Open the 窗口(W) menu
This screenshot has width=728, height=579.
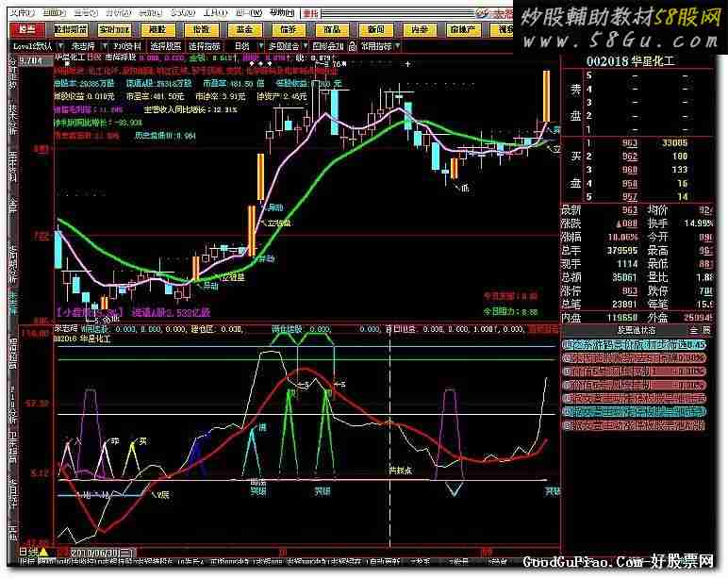(x=249, y=12)
